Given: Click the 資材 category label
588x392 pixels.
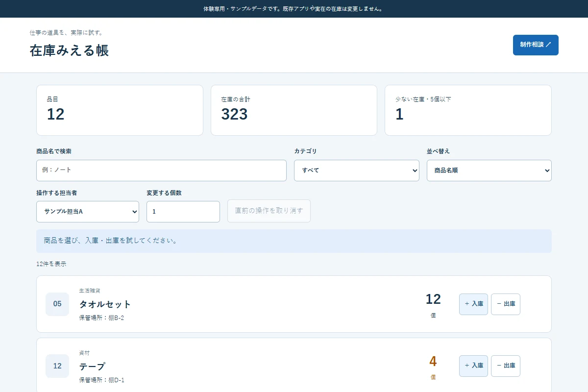Looking at the screenshot, I should pos(84,353).
